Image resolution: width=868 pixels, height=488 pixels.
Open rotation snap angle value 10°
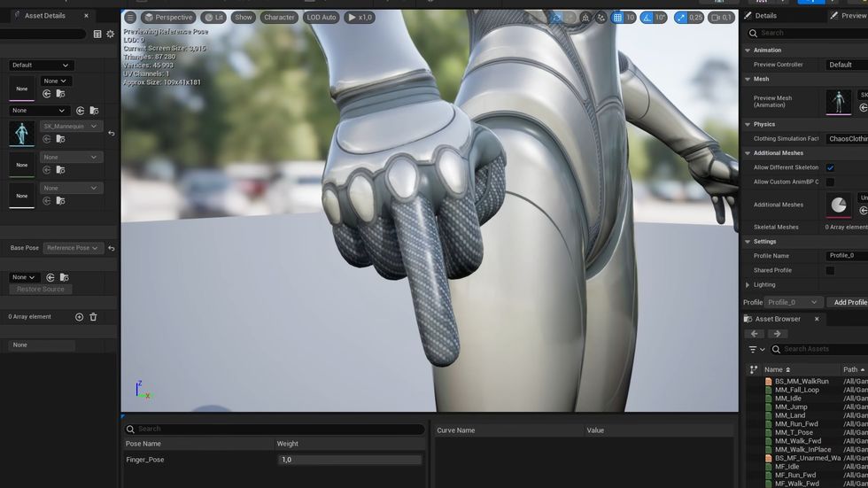(660, 17)
